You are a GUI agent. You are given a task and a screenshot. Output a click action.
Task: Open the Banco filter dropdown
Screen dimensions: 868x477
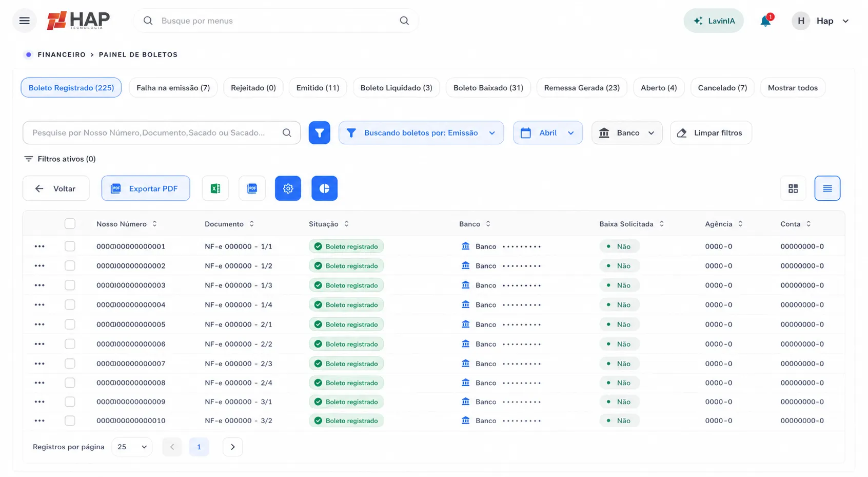coord(627,132)
